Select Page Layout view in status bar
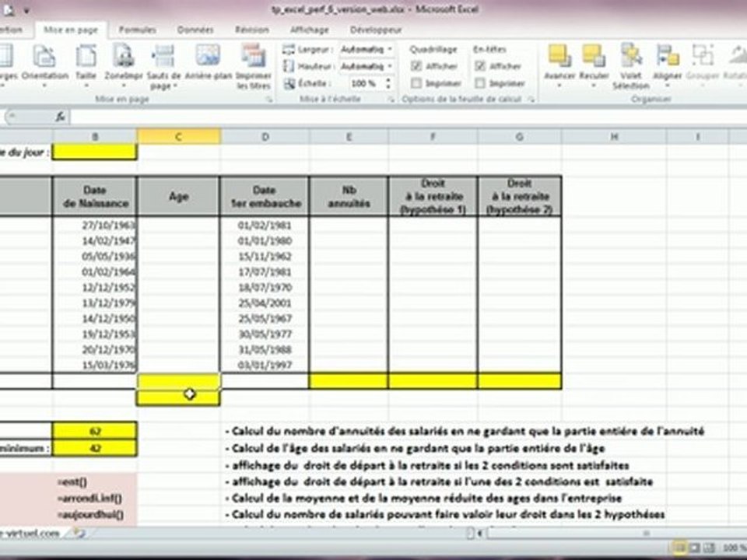This screenshot has width=747, height=560. coord(695,548)
